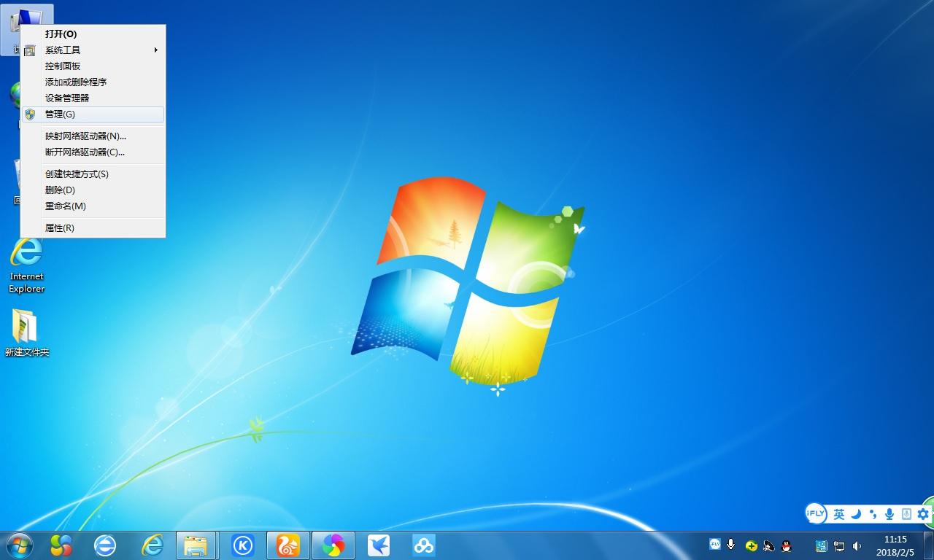Select the 新建文件夹 desktop folder
This screenshot has height=560, width=934.
click(x=26, y=332)
